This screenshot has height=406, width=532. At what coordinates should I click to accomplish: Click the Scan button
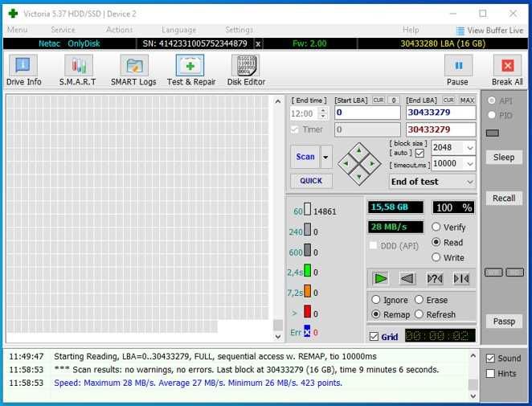point(305,157)
